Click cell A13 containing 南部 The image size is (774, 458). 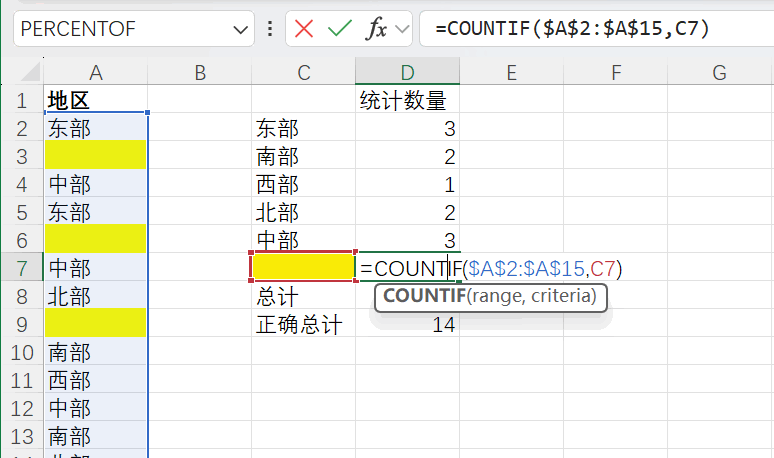[x=96, y=436]
